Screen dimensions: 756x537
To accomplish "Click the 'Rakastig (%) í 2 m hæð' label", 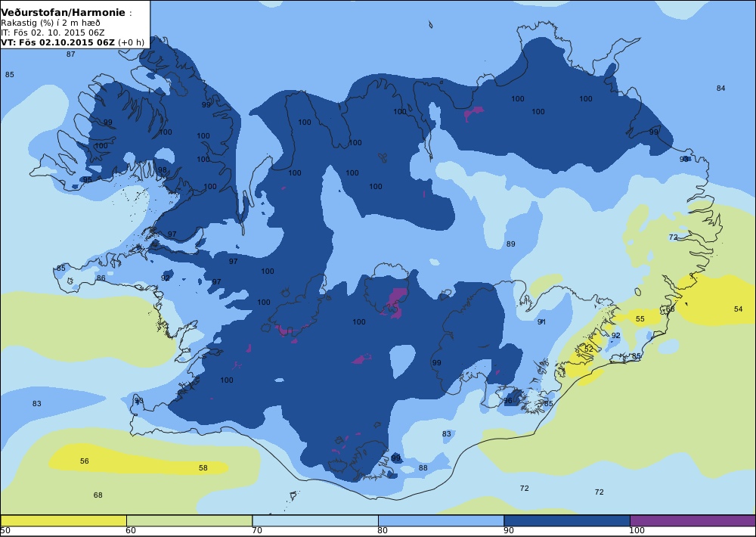I will click(51, 23).
